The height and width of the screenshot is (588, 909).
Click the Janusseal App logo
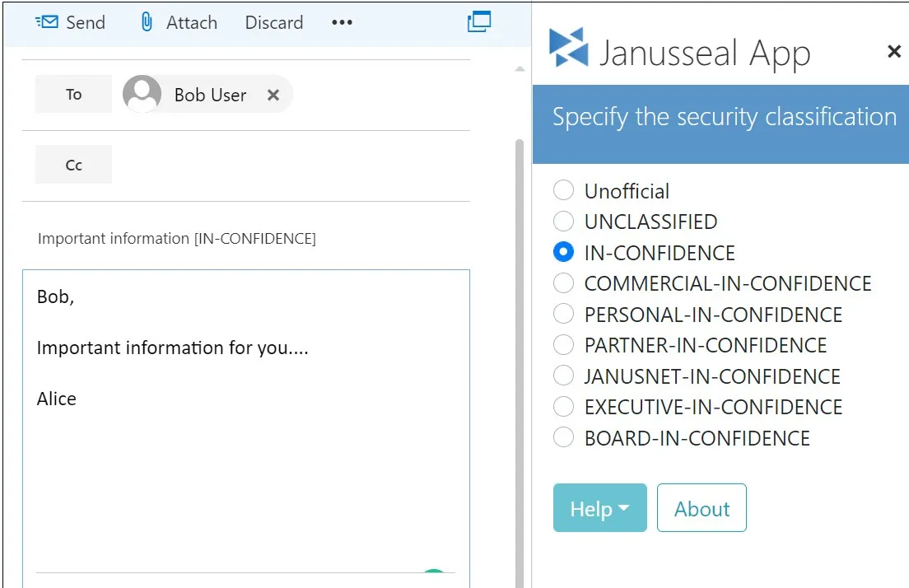pyautogui.click(x=569, y=49)
